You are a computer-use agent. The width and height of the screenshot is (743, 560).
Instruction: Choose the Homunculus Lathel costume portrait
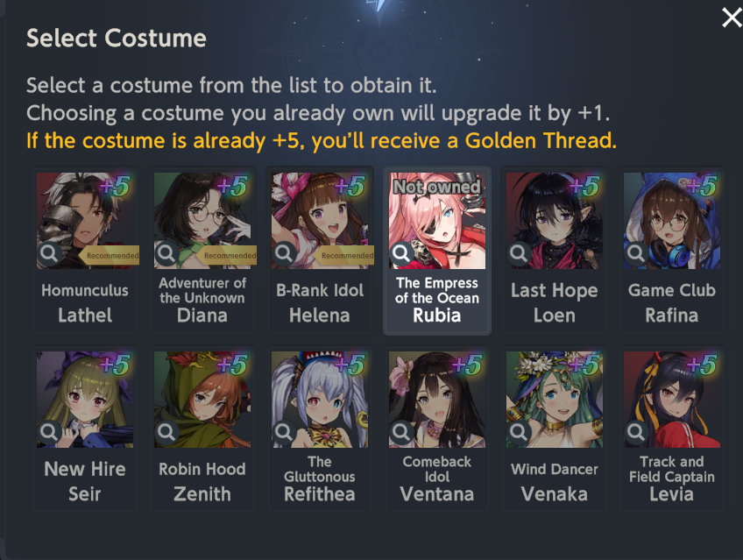coord(85,221)
